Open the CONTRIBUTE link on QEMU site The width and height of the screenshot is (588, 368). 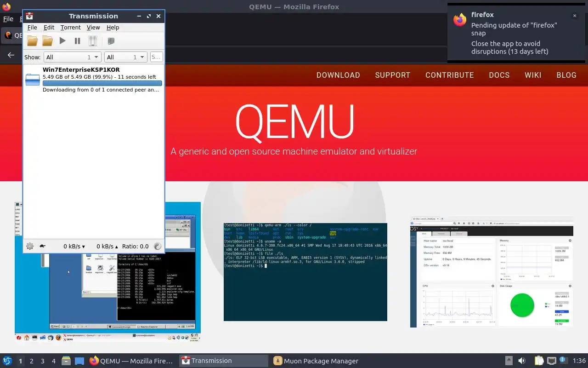[x=449, y=75]
